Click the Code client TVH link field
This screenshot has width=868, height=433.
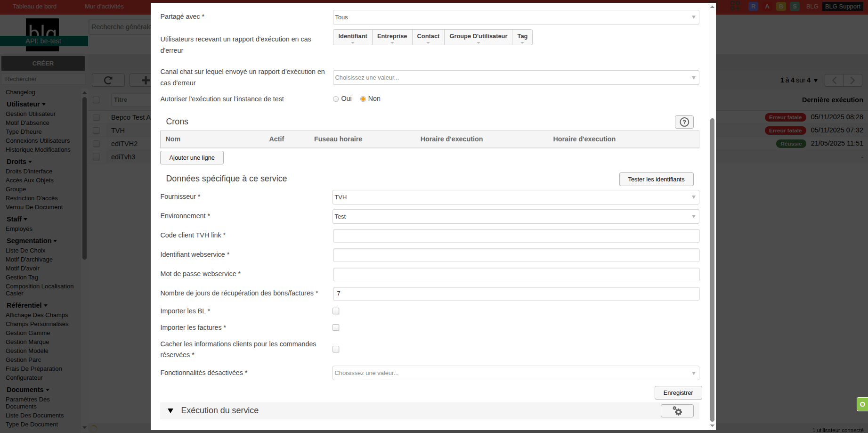point(516,236)
